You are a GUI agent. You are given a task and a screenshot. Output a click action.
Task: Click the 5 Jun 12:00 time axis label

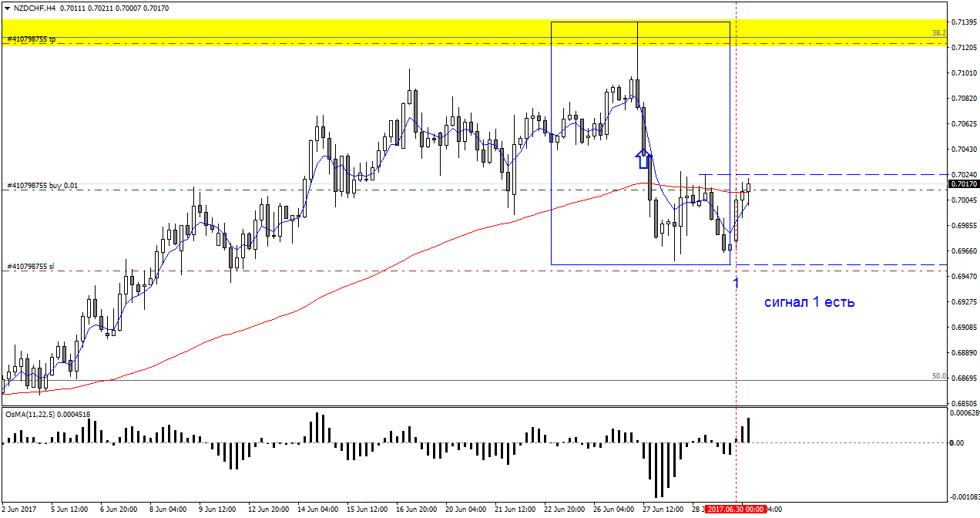pyautogui.click(x=69, y=510)
